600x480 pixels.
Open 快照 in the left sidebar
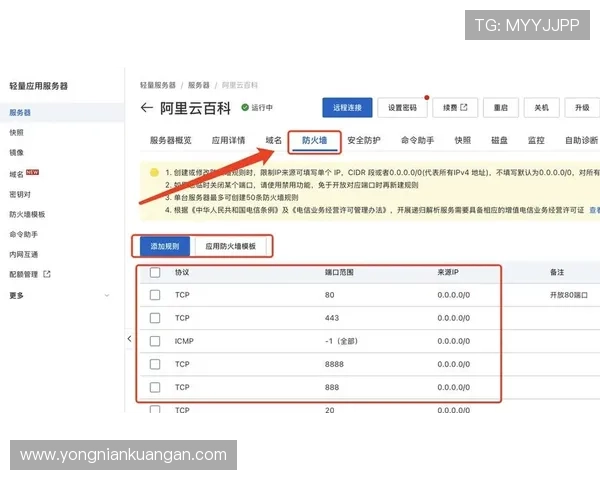[x=16, y=132]
